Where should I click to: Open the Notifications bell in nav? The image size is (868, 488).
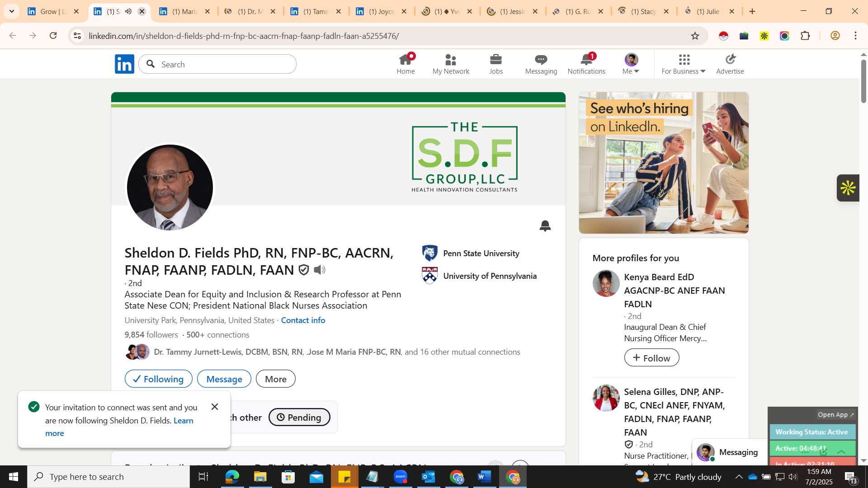click(x=586, y=64)
